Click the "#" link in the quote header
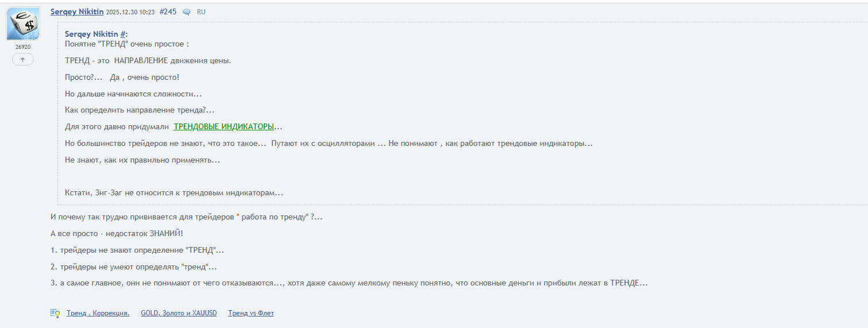The height and width of the screenshot is (328, 868). (123, 34)
